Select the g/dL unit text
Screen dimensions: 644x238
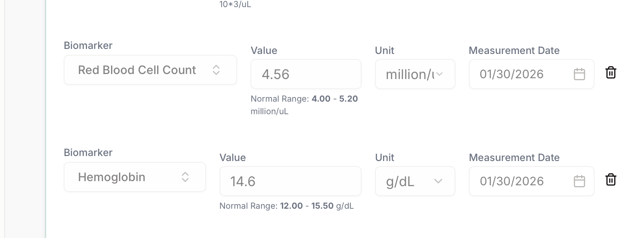(400, 182)
